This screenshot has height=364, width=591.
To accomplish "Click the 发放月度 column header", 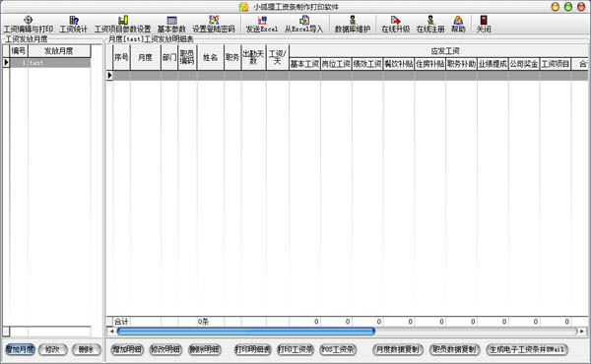I will (x=59, y=51).
